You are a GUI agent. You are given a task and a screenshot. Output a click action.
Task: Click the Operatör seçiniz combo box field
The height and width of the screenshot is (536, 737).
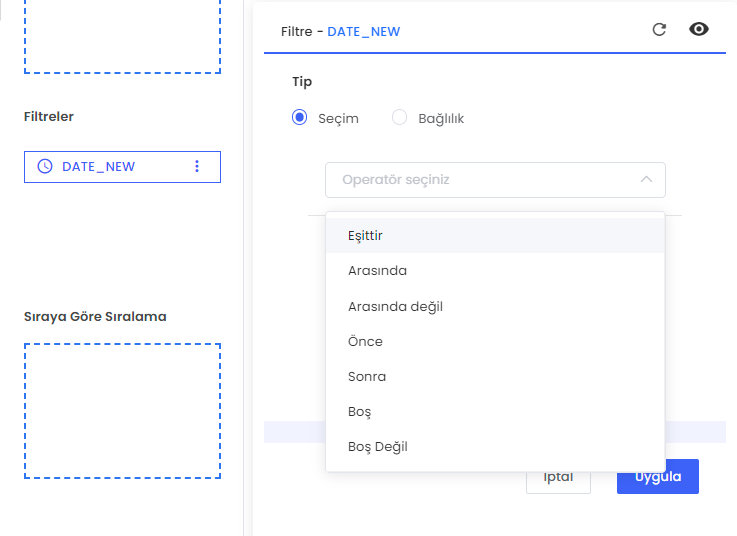pyautogui.click(x=480, y=180)
